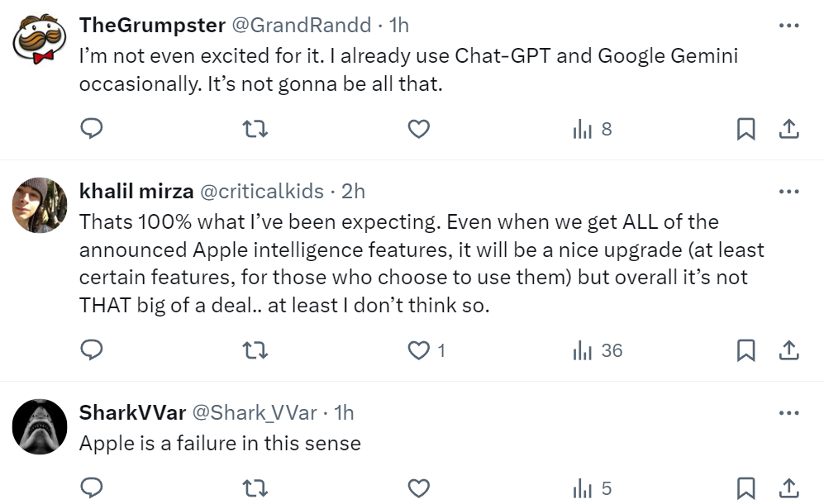The width and height of the screenshot is (824, 504).
Task: Open TheGrumpster display name link
Action: [152, 26]
